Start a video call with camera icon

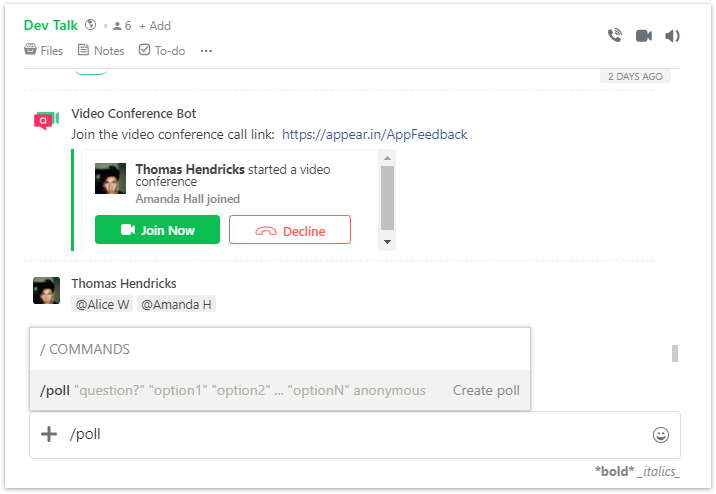(644, 36)
